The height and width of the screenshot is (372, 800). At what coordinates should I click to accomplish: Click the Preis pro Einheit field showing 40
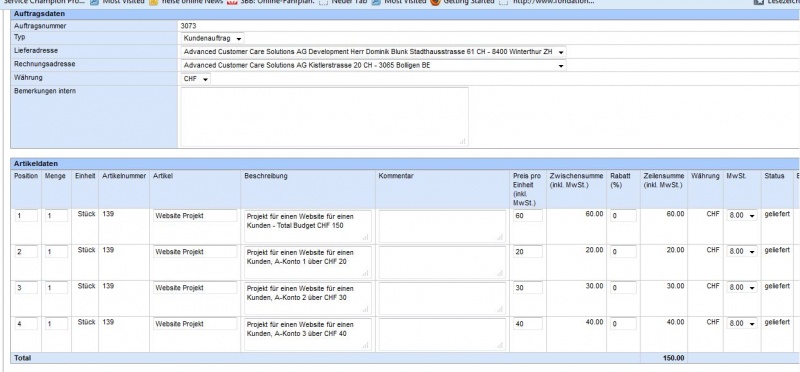coord(528,324)
